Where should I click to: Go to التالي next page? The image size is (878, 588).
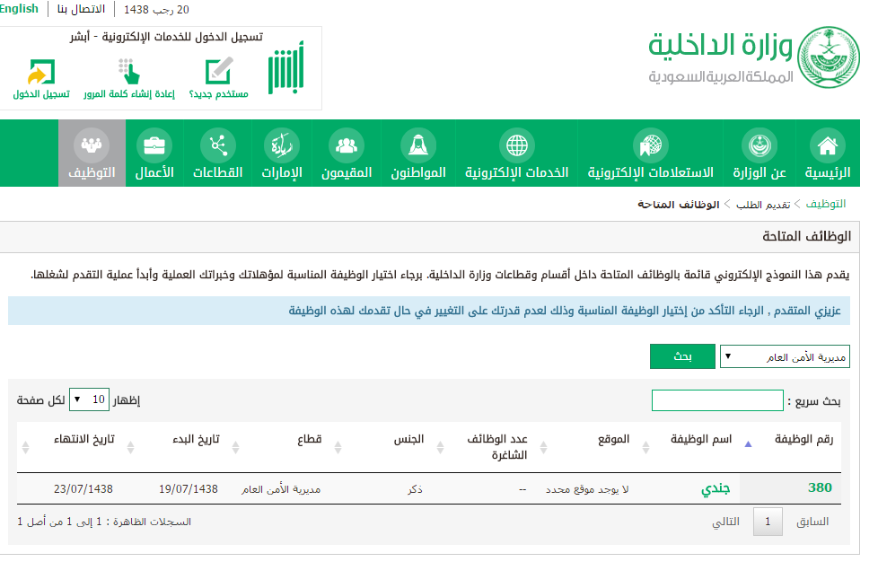coord(725,522)
